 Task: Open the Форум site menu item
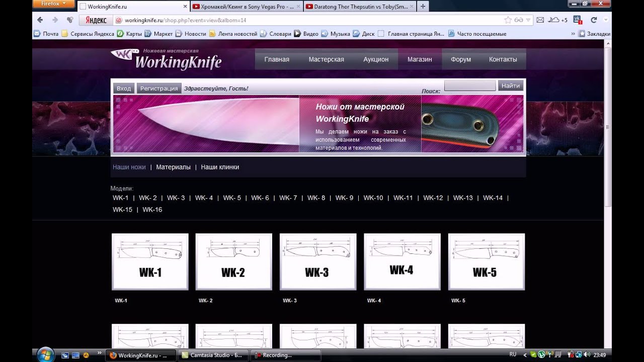pos(461,59)
